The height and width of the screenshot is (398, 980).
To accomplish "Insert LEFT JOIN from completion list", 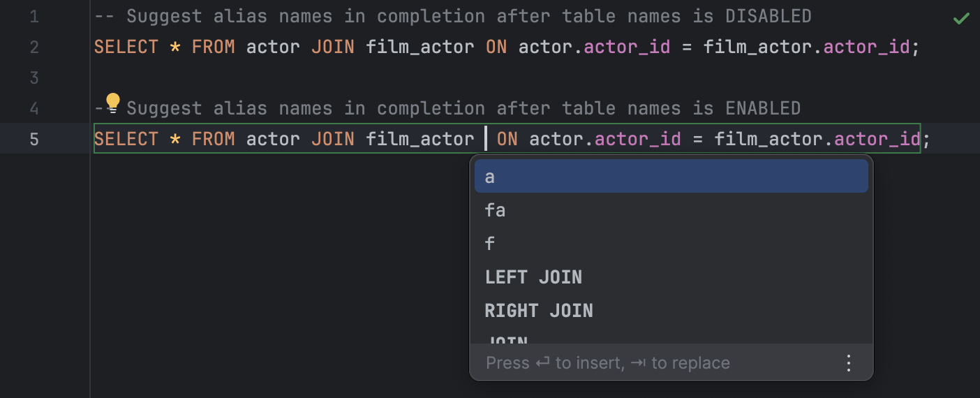I will (533, 277).
